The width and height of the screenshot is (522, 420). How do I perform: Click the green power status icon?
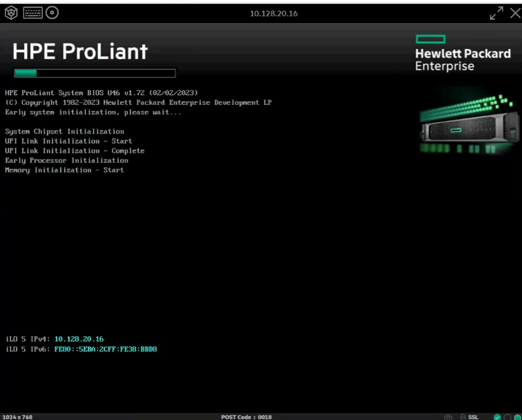point(517,417)
